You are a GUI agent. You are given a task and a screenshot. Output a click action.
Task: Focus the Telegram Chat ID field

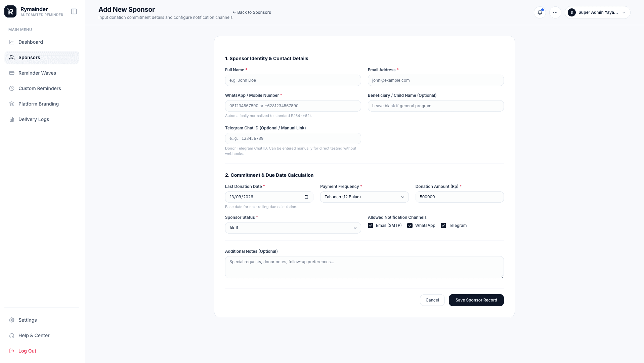point(293,138)
